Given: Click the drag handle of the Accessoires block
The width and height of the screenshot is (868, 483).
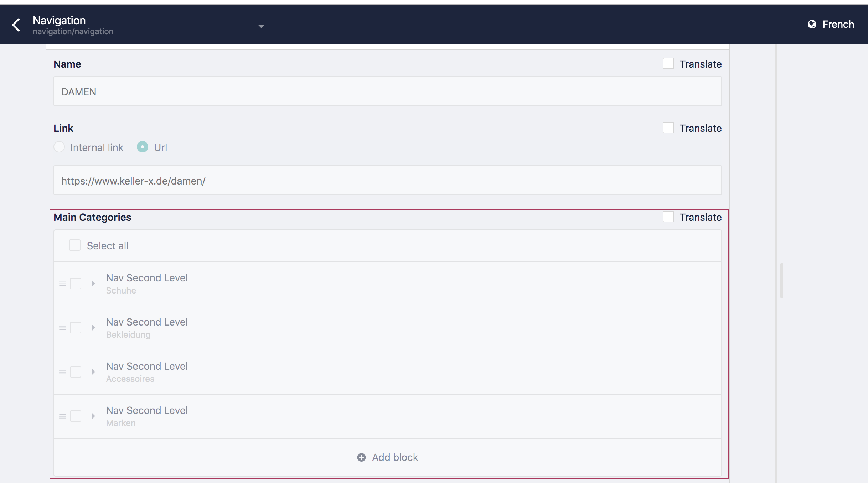Looking at the screenshot, I should (62, 372).
